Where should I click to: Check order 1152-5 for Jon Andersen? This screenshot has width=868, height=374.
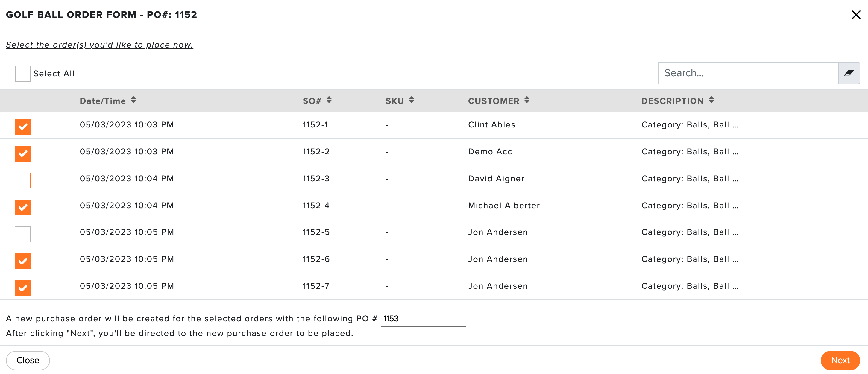(x=22, y=234)
